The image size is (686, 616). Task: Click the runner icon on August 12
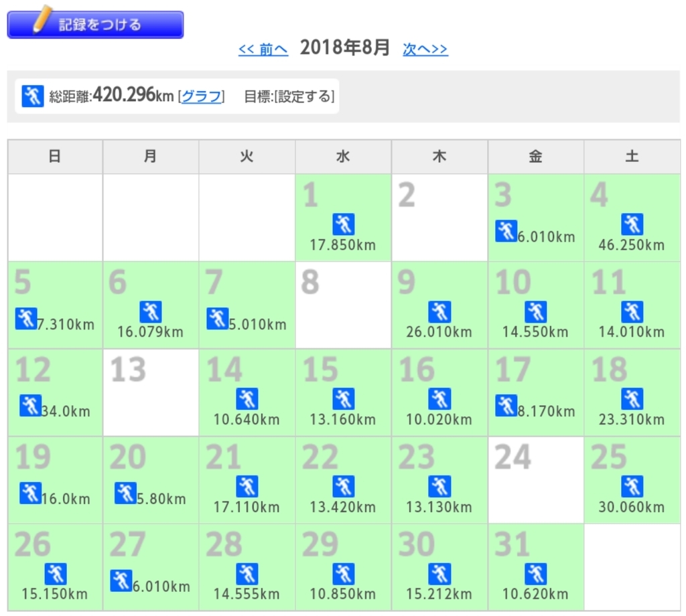(31, 405)
